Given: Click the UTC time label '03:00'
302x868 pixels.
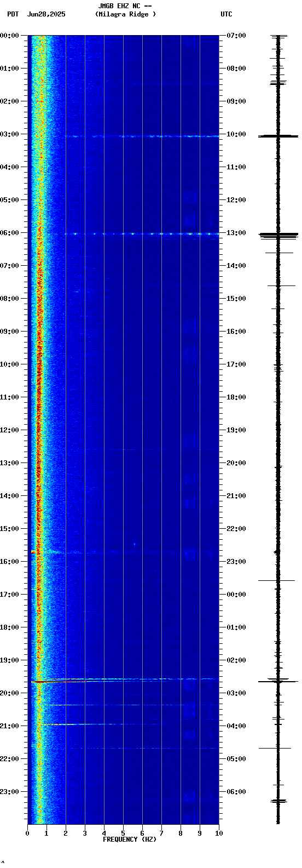Looking at the screenshot, I should [x=236, y=693].
